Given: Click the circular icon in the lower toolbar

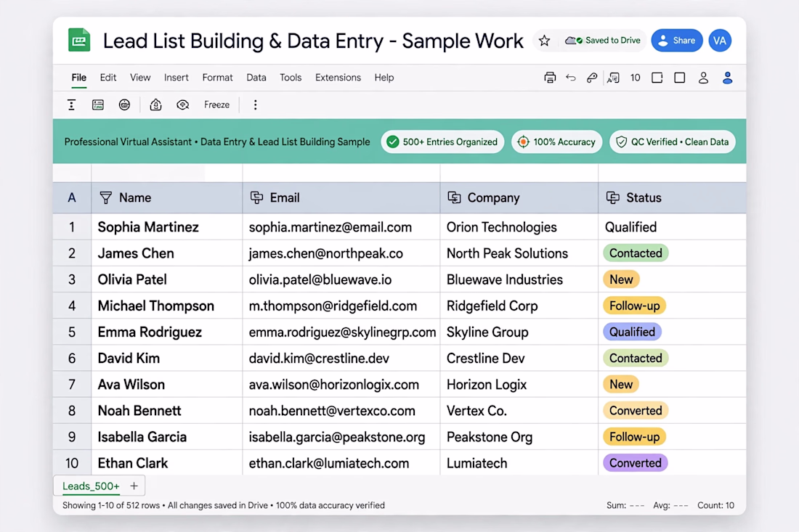Looking at the screenshot, I should (x=124, y=105).
